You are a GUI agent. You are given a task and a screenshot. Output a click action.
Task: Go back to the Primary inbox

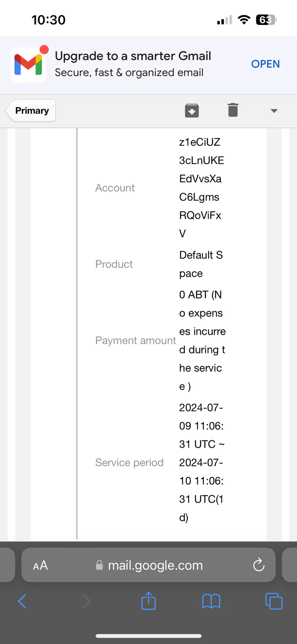tap(31, 110)
